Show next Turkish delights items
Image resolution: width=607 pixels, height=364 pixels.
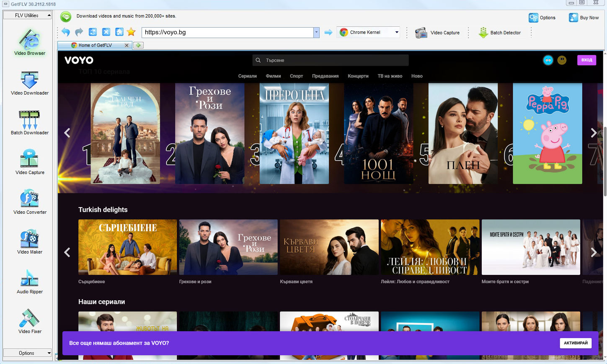tap(593, 252)
